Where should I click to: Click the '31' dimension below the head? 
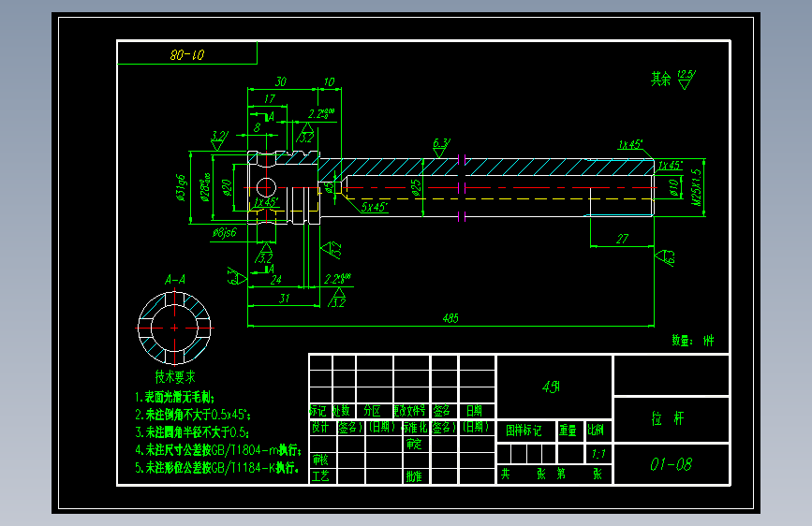[x=285, y=299]
